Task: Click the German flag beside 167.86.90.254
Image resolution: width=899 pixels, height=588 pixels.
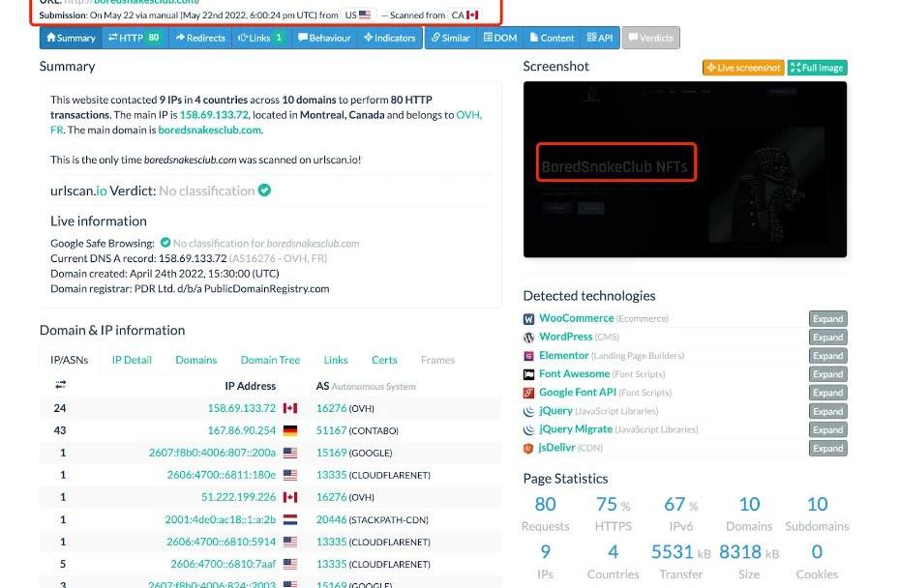Action: tap(289, 430)
